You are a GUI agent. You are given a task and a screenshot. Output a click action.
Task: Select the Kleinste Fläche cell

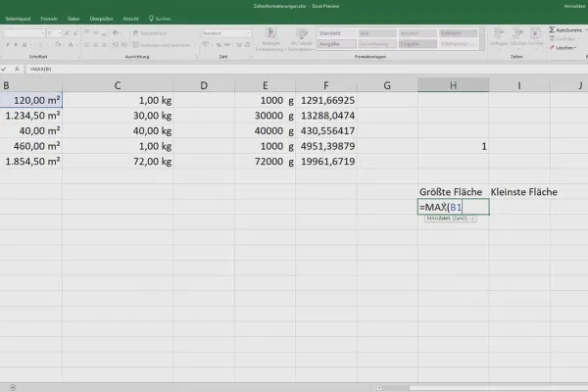pyautogui.click(x=519, y=192)
